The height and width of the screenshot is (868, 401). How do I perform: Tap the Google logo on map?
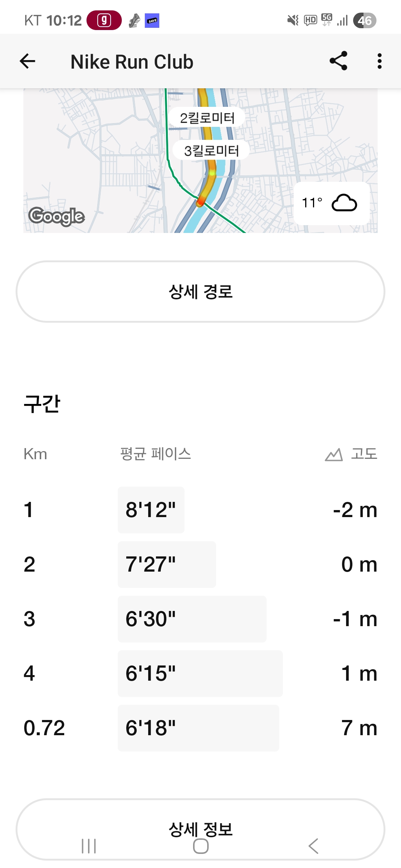point(57,216)
